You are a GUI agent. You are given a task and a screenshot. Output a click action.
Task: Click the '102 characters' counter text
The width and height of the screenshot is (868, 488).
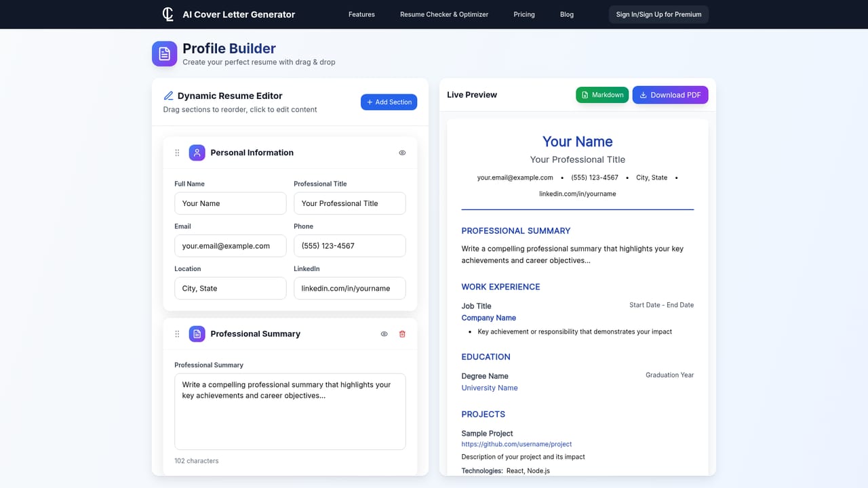(x=197, y=461)
